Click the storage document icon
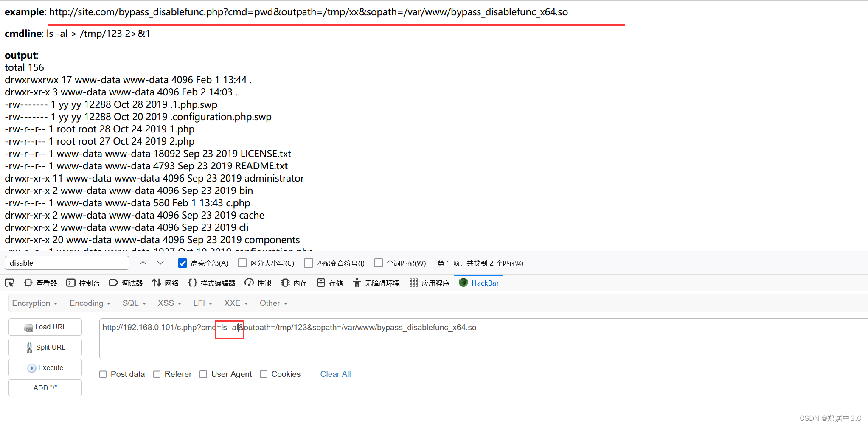 [x=321, y=283]
